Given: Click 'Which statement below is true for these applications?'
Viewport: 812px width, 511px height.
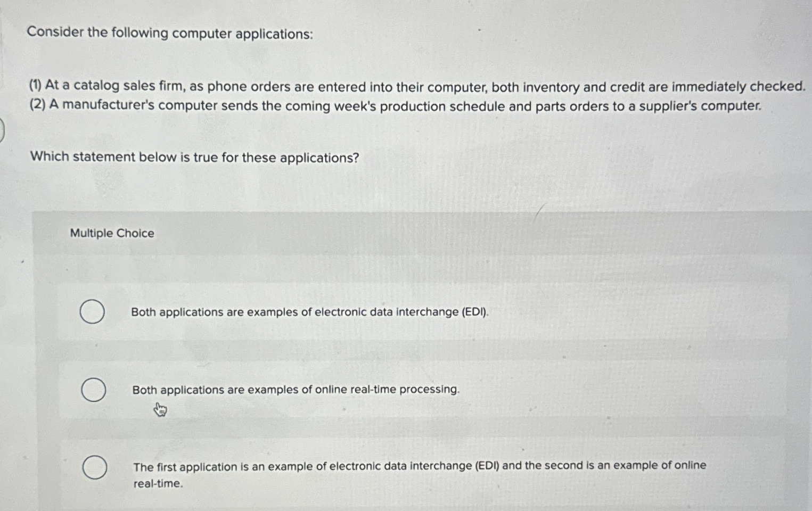Looking at the screenshot, I should pyautogui.click(x=193, y=157).
